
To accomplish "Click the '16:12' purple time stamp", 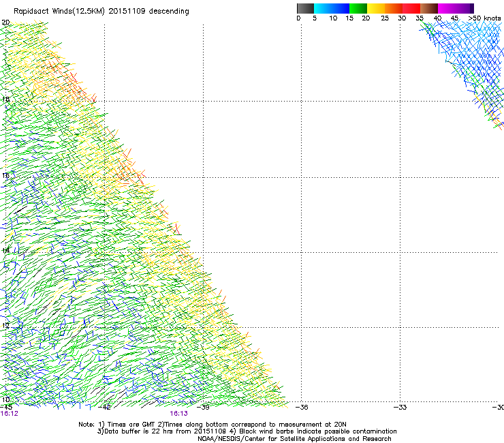I will [x=10, y=414].
